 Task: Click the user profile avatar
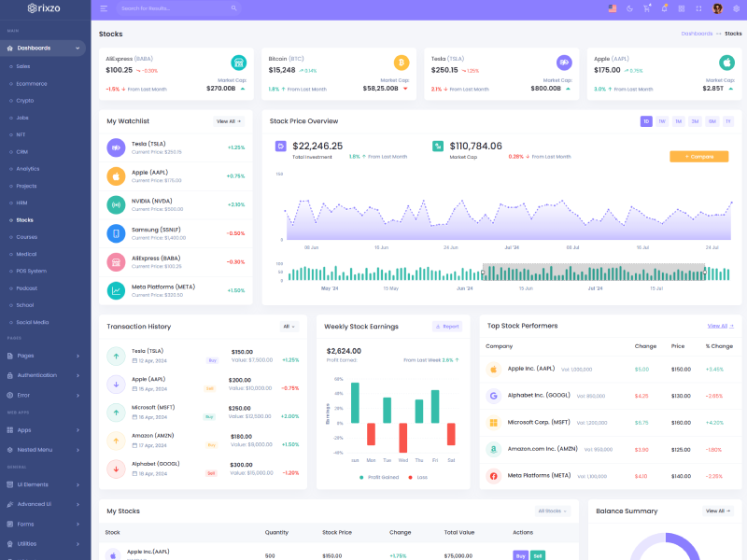pos(717,8)
